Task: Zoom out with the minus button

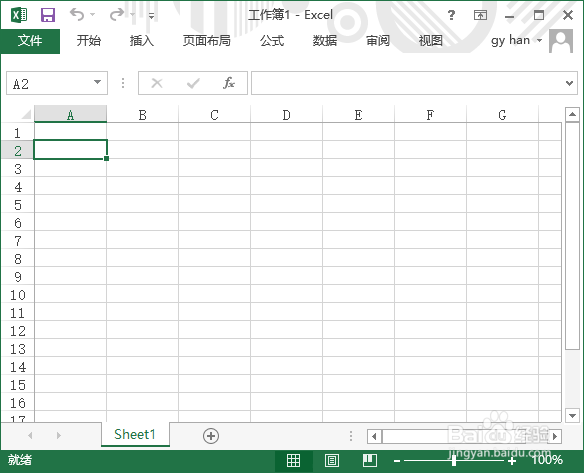Action: pos(397,461)
